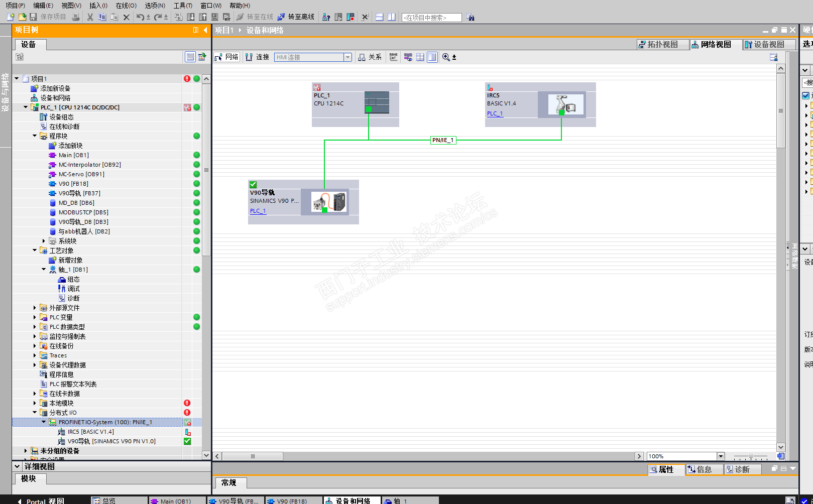Image resolution: width=813 pixels, height=504 pixels.
Task: Cut selection with the scissors icon
Action: [x=90, y=17]
